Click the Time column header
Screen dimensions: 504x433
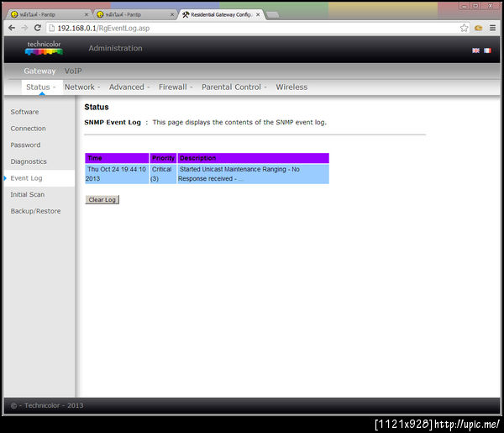point(117,158)
